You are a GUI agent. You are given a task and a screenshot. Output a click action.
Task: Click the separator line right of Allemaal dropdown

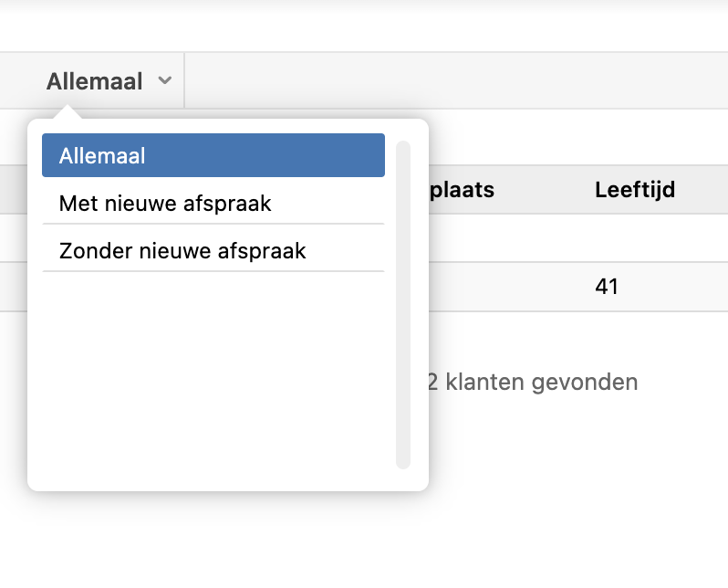click(184, 81)
